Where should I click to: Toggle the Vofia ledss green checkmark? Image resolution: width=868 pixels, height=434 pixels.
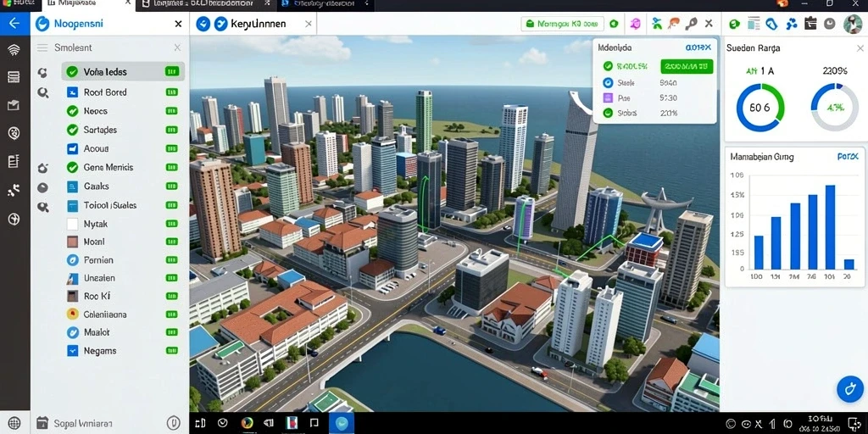pos(72,71)
